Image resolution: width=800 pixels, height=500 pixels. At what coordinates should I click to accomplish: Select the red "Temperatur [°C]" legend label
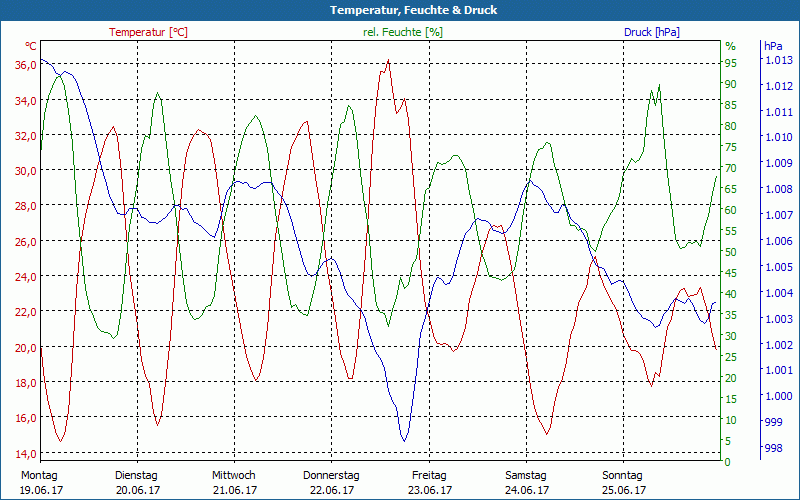(148, 32)
